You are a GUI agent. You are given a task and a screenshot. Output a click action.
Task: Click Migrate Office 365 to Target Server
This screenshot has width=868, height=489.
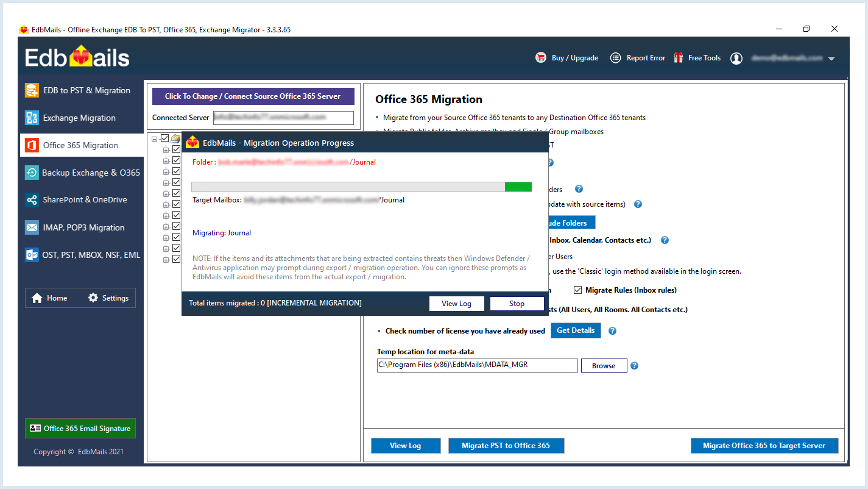pyautogui.click(x=764, y=446)
